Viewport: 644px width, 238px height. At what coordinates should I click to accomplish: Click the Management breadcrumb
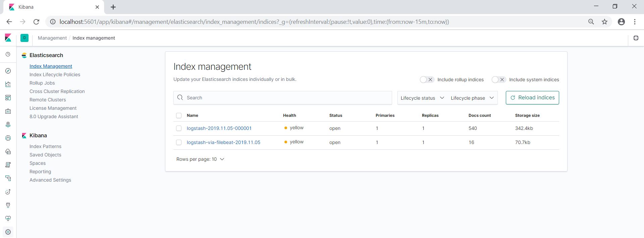coord(52,38)
